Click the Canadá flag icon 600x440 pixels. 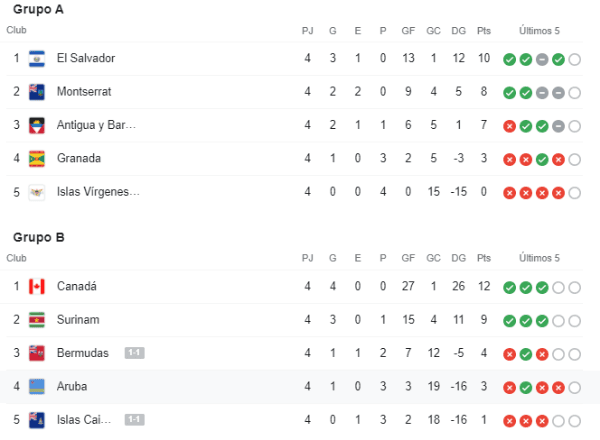tap(37, 287)
